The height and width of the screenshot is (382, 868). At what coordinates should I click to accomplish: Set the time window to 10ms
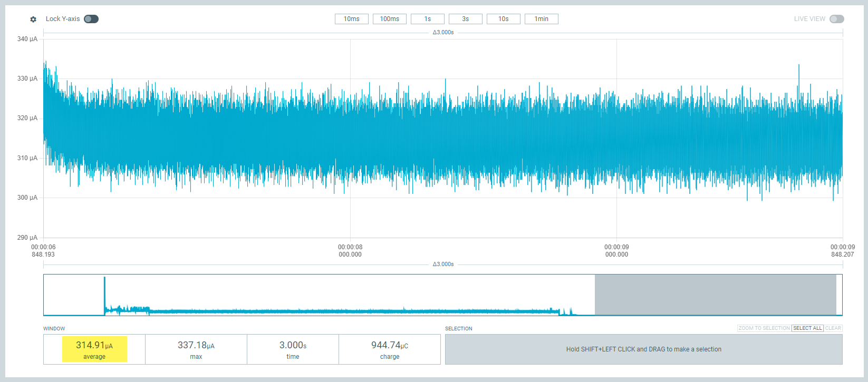click(x=351, y=19)
